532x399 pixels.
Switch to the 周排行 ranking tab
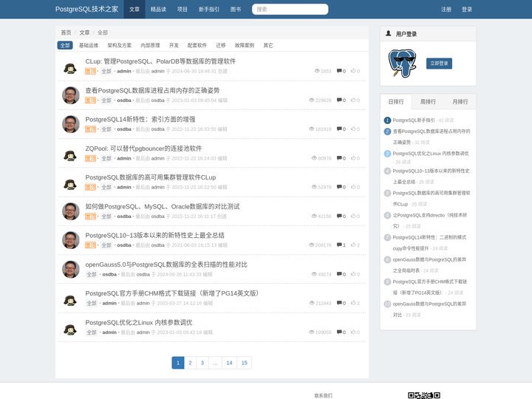click(x=428, y=101)
